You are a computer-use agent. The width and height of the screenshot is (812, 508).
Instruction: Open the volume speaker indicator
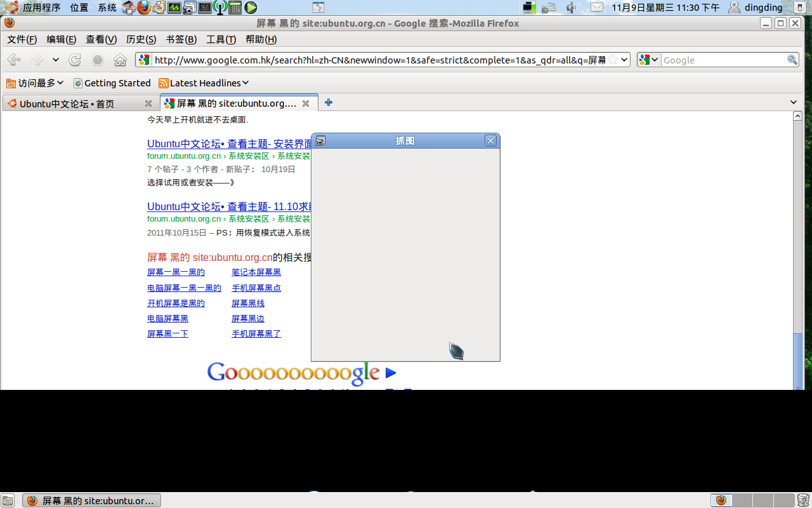pyautogui.click(x=571, y=8)
